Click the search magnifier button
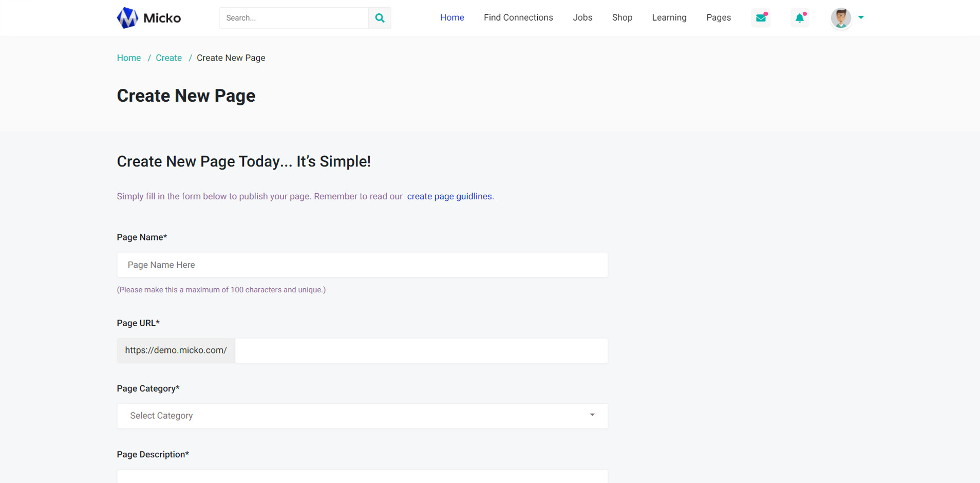980x483 pixels. tap(380, 18)
